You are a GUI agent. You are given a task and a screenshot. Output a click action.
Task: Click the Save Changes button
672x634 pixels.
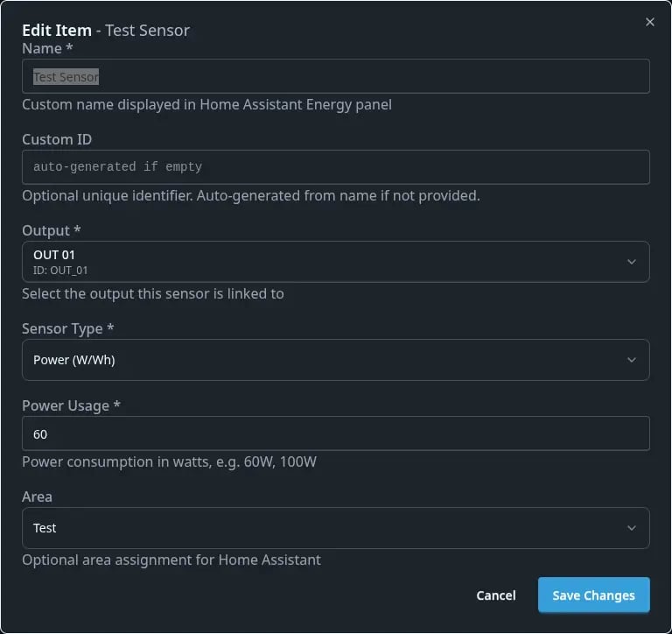click(593, 595)
